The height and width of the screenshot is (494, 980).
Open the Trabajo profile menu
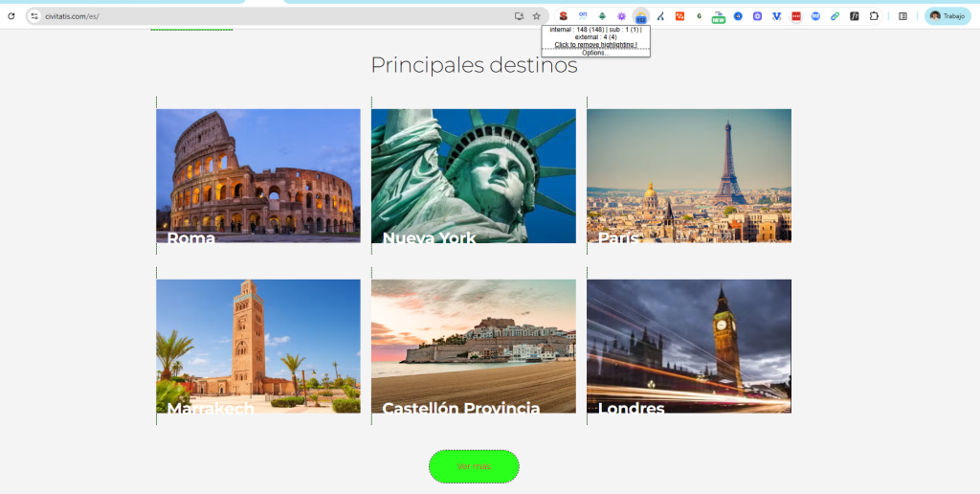947,16
